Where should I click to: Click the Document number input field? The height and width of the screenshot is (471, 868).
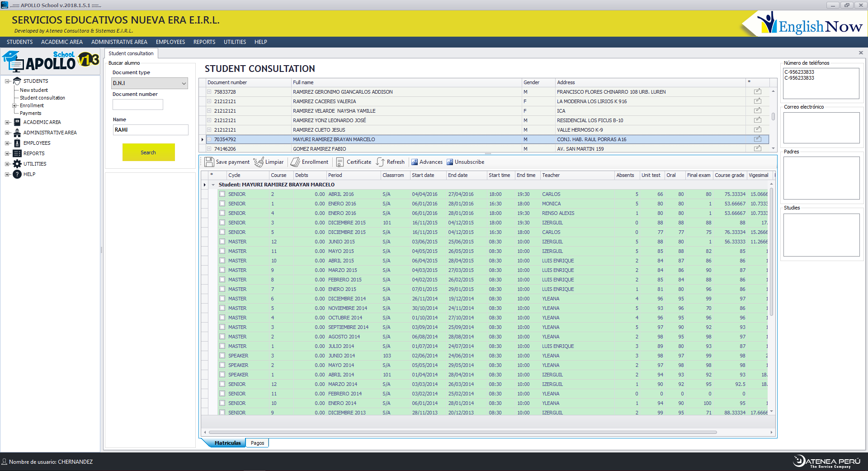(x=138, y=105)
